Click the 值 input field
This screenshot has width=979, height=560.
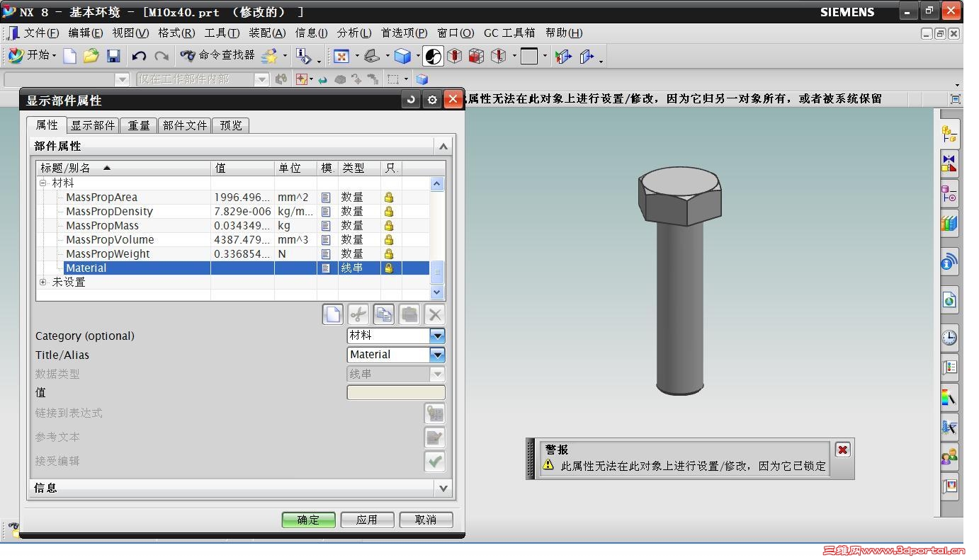(x=395, y=392)
